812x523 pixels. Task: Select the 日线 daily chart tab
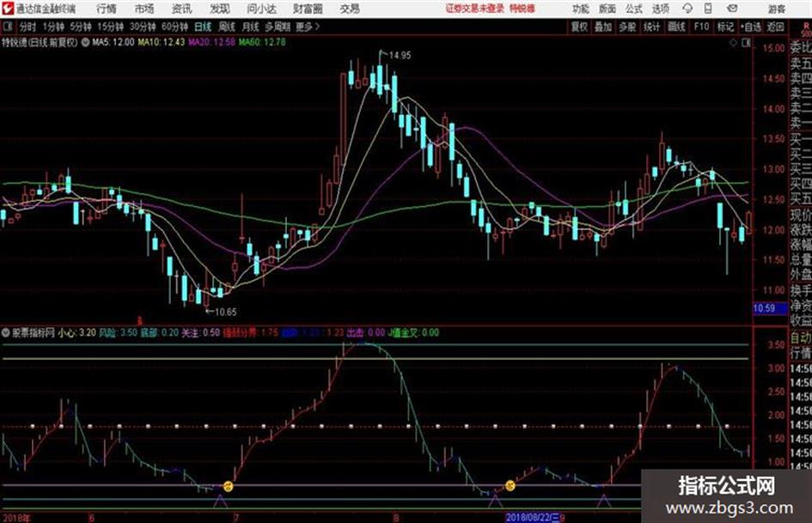pyautogui.click(x=203, y=27)
